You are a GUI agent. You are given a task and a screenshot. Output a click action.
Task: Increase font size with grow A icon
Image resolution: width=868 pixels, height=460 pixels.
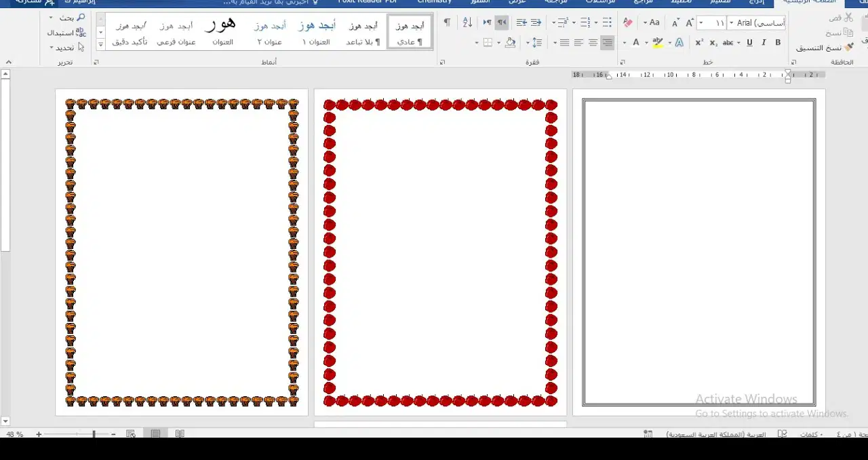click(x=690, y=23)
